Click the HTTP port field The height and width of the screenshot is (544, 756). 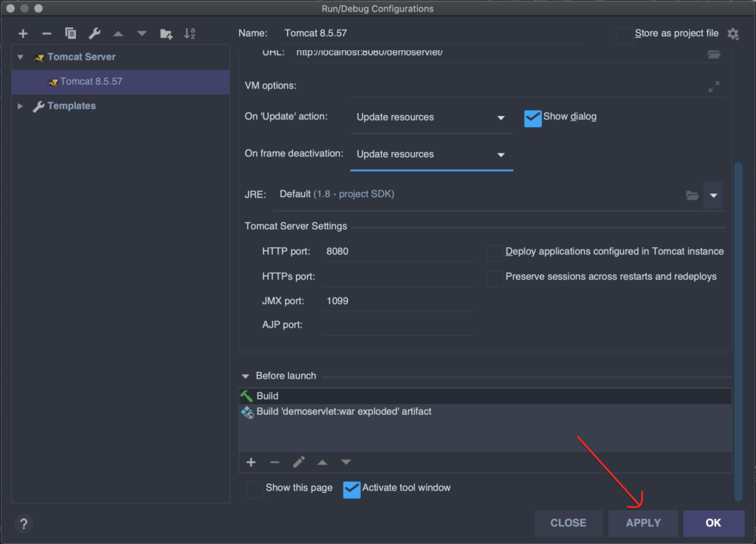[x=398, y=252]
